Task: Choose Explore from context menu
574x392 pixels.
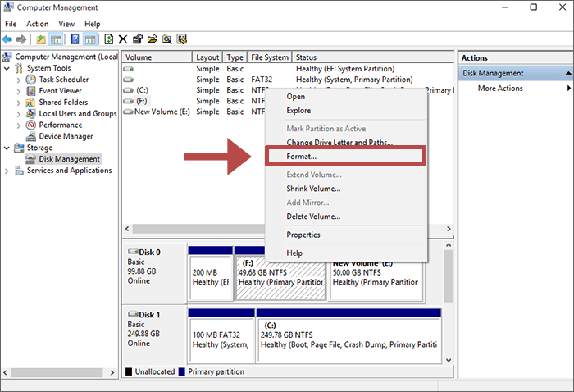Action: click(346, 110)
